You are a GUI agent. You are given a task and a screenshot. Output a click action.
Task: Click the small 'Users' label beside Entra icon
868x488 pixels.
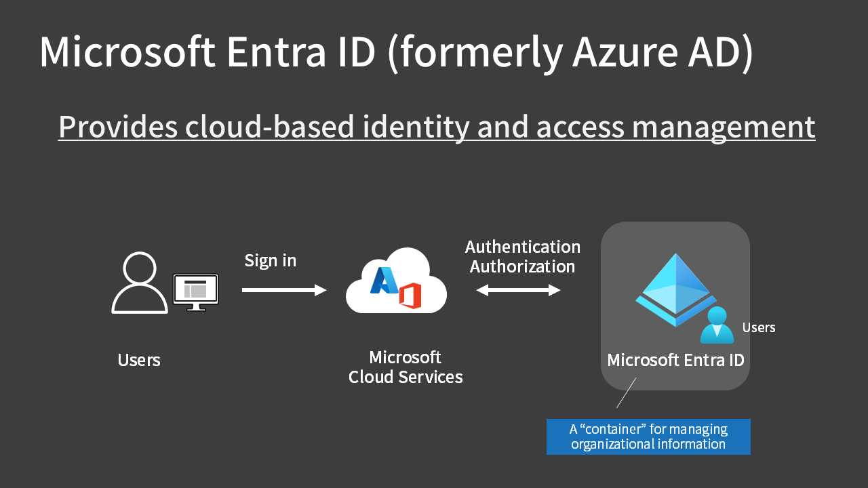759,327
